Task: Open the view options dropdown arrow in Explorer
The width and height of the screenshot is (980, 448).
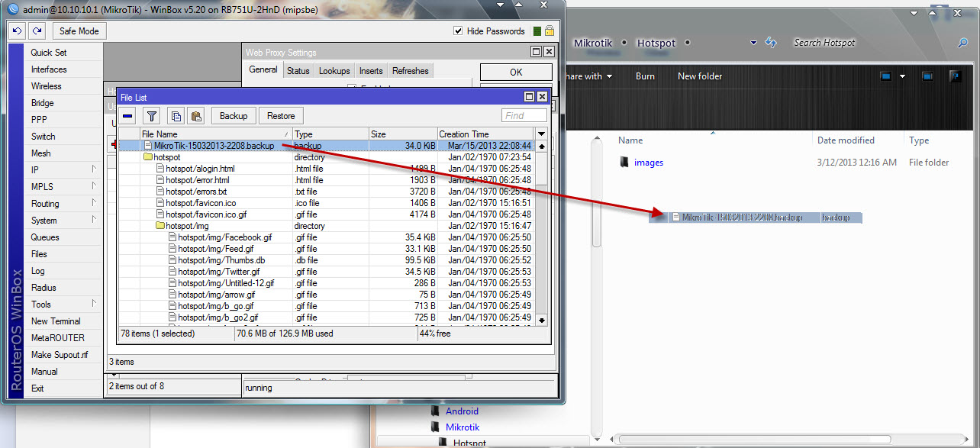Action: click(x=902, y=76)
